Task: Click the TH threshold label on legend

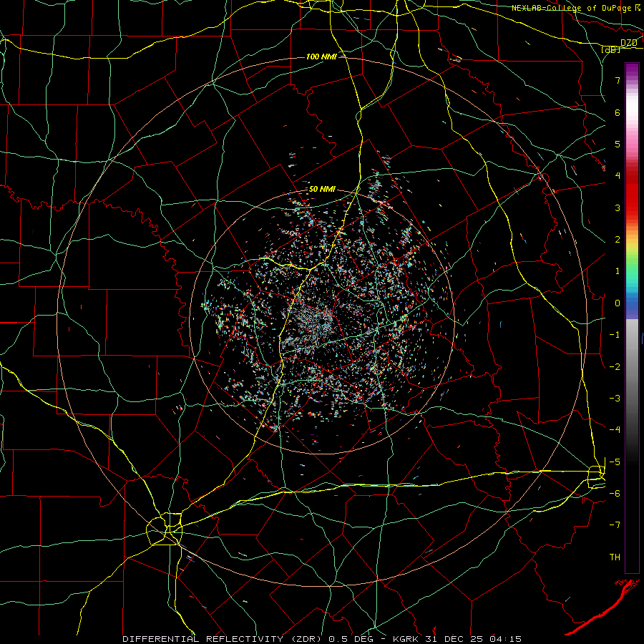Action: (x=615, y=557)
